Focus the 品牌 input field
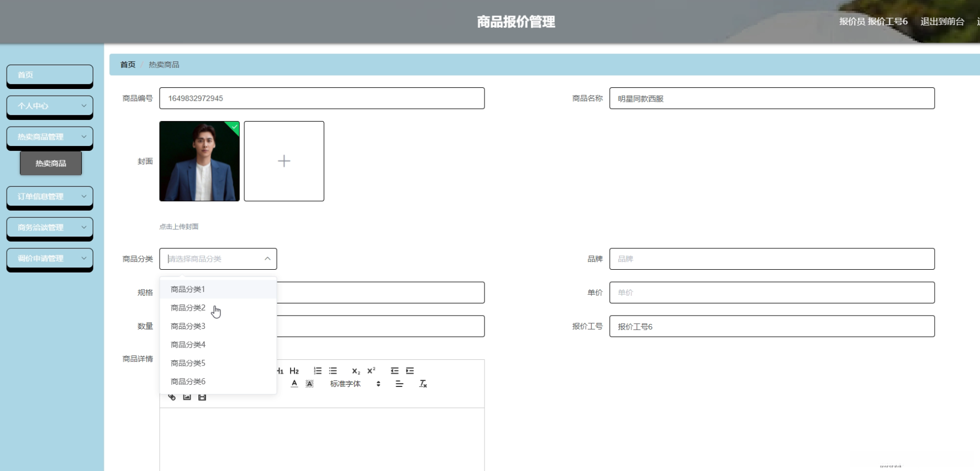The image size is (980, 471). (772, 259)
